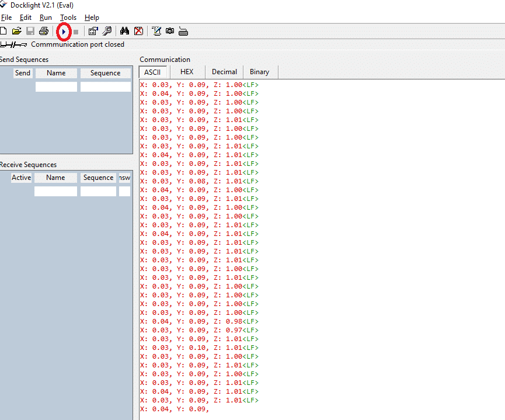
Task: Click the notepad Documentation icon
Action: [156, 31]
